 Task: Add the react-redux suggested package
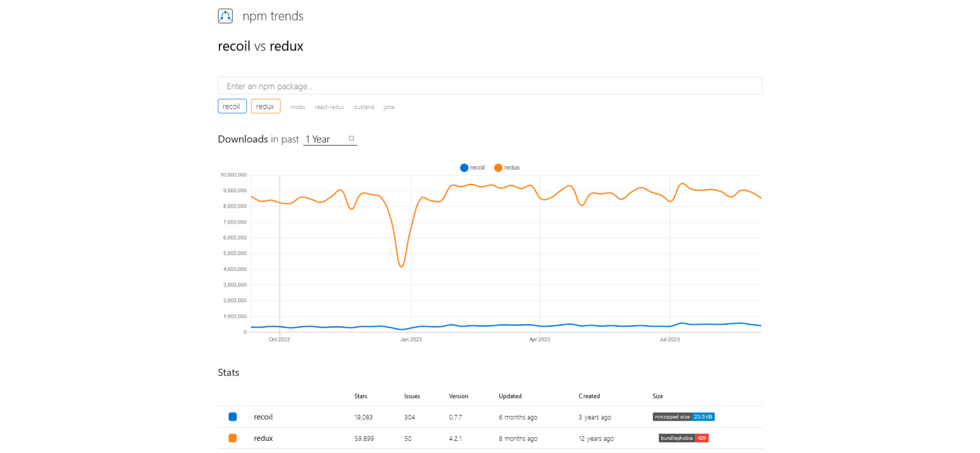click(329, 107)
